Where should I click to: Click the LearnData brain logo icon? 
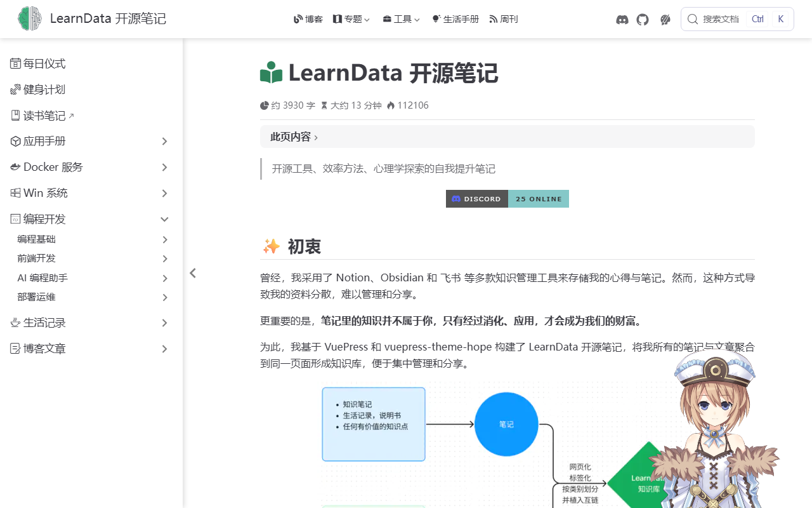(x=29, y=19)
